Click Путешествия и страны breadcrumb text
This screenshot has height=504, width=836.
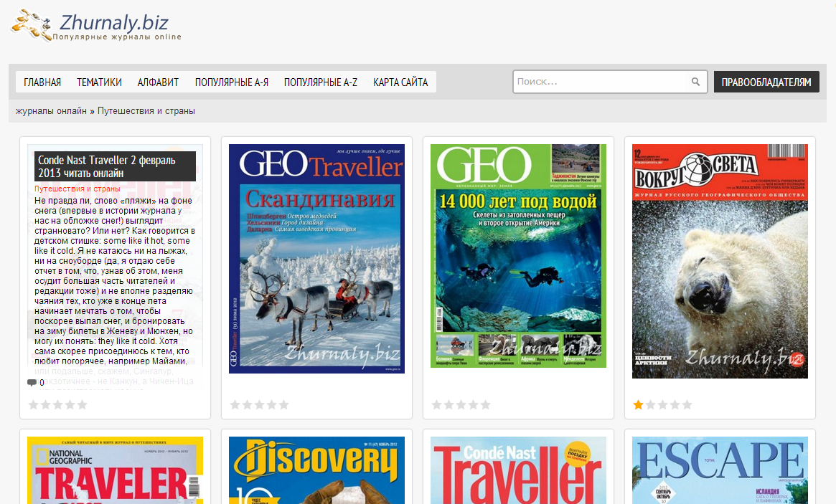tap(146, 111)
